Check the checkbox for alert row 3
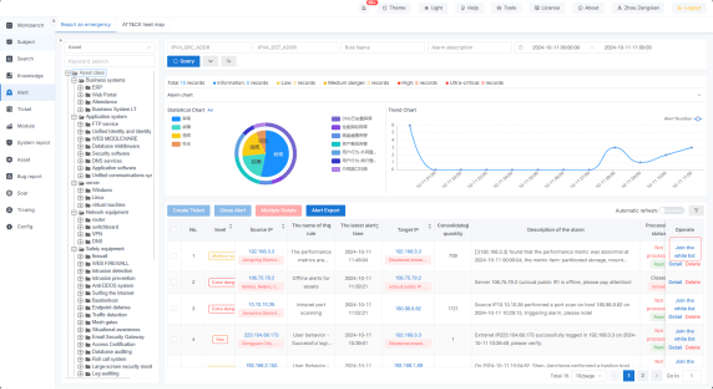The height and width of the screenshot is (389, 713). [174, 308]
